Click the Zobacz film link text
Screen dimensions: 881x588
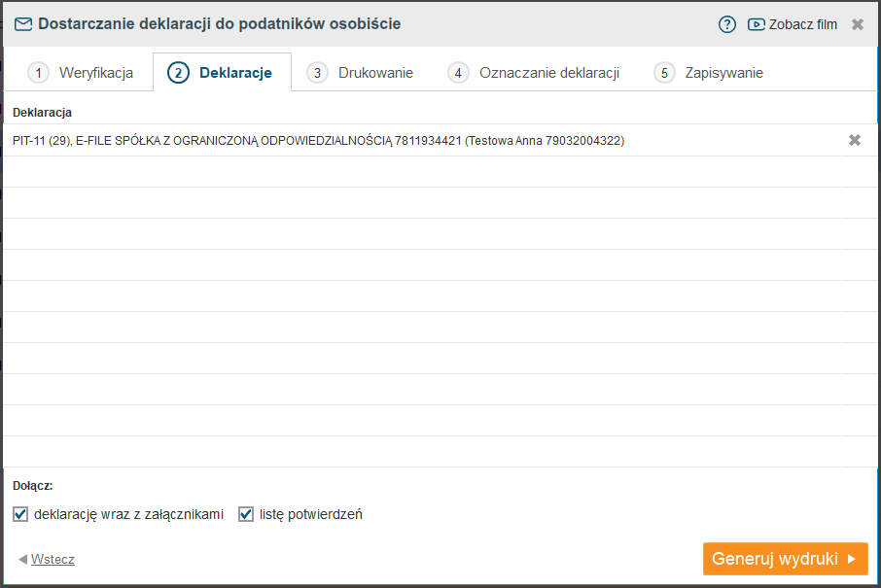(802, 24)
